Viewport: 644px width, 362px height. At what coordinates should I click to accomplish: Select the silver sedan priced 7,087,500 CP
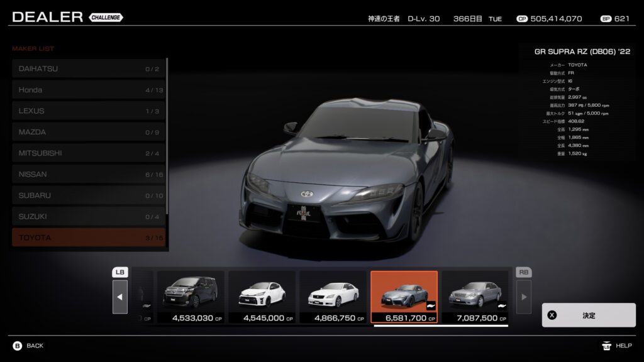pyautogui.click(x=475, y=297)
